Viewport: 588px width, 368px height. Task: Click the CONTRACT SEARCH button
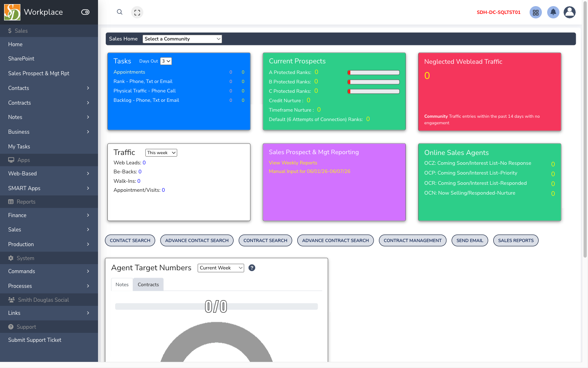[265, 240]
